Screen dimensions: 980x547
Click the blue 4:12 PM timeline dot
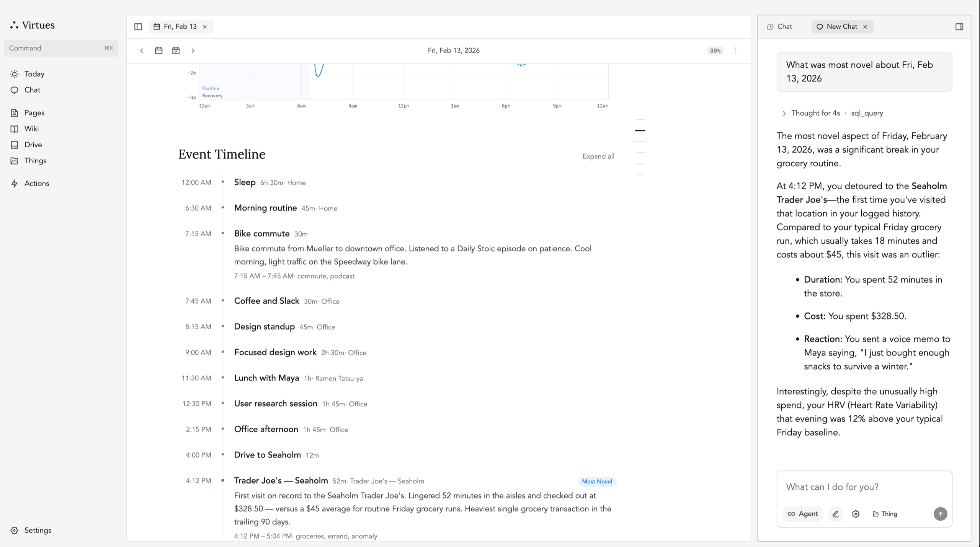[222, 480]
